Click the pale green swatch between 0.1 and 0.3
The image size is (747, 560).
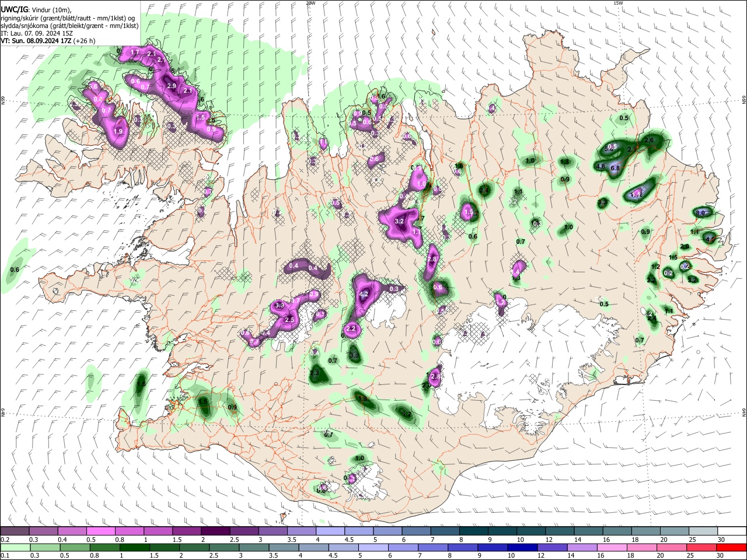(x=15, y=547)
